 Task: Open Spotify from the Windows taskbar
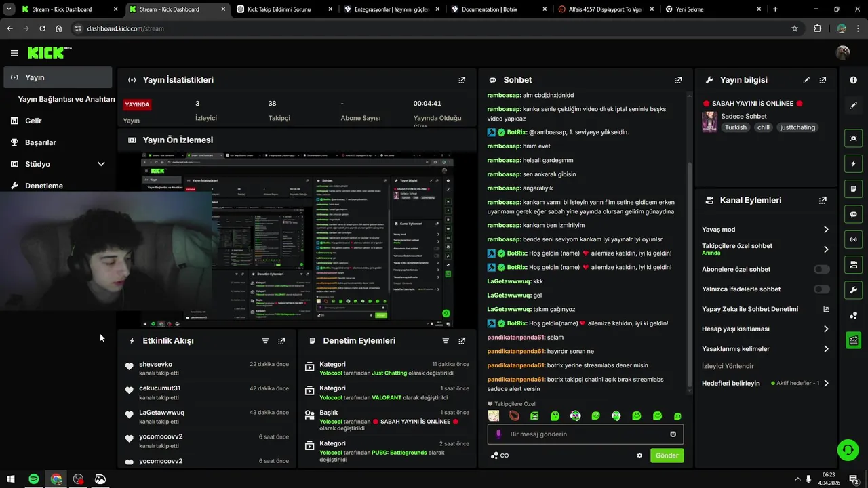click(34, 479)
